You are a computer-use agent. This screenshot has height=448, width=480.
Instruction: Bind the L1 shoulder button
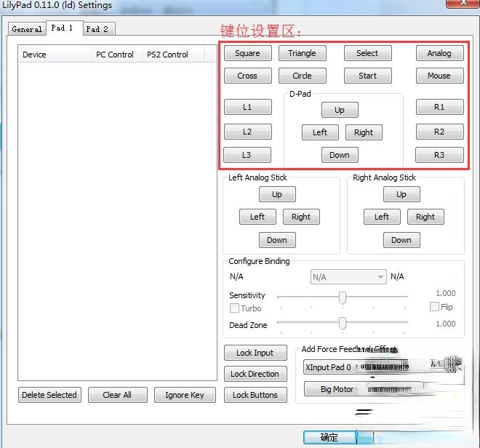tap(248, 107)
